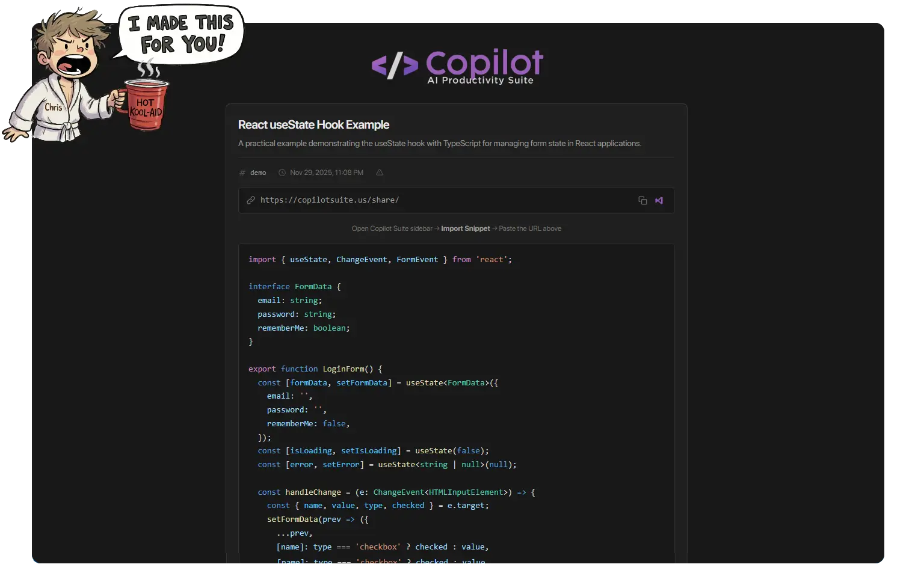Image resolution: width=915 pixels, height=588 pixels.
Task: Click the import useState code line
Action: click(x=380, y=260)
